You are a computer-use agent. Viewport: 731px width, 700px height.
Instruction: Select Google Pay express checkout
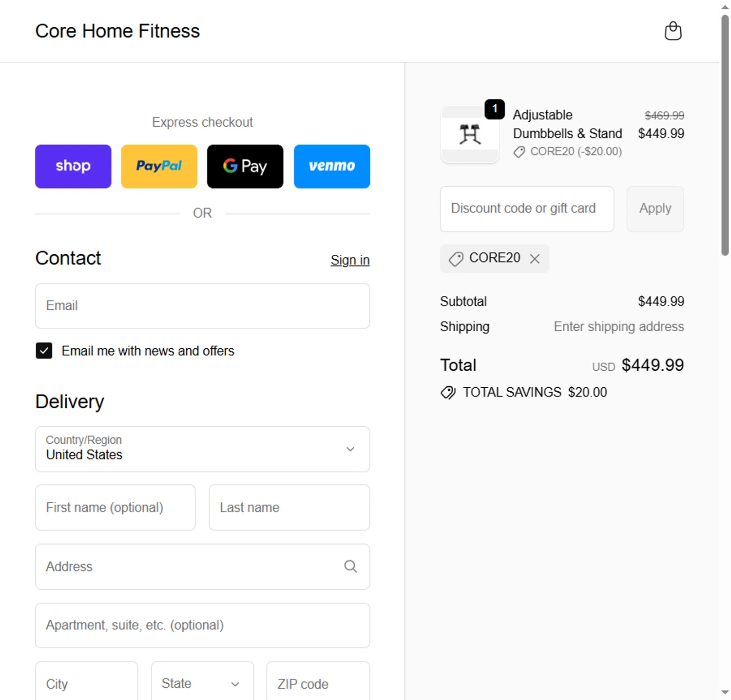pyautogui.click(x=245, y=166)
